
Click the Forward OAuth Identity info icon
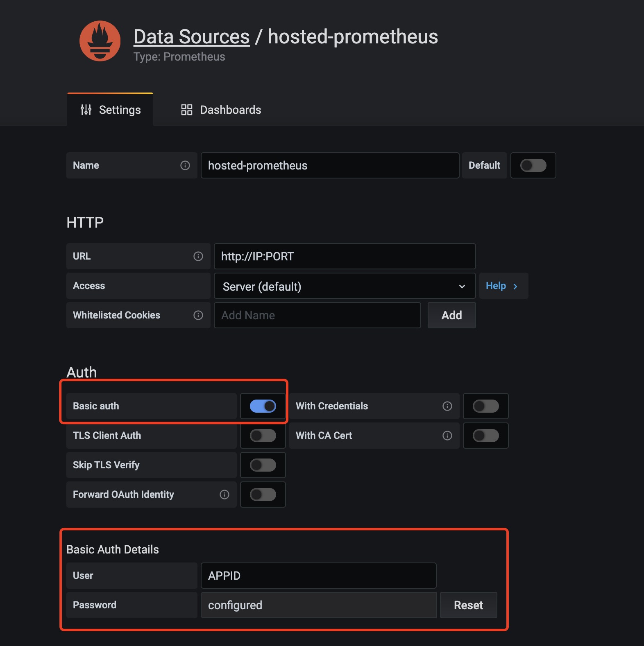coord(224,495)
